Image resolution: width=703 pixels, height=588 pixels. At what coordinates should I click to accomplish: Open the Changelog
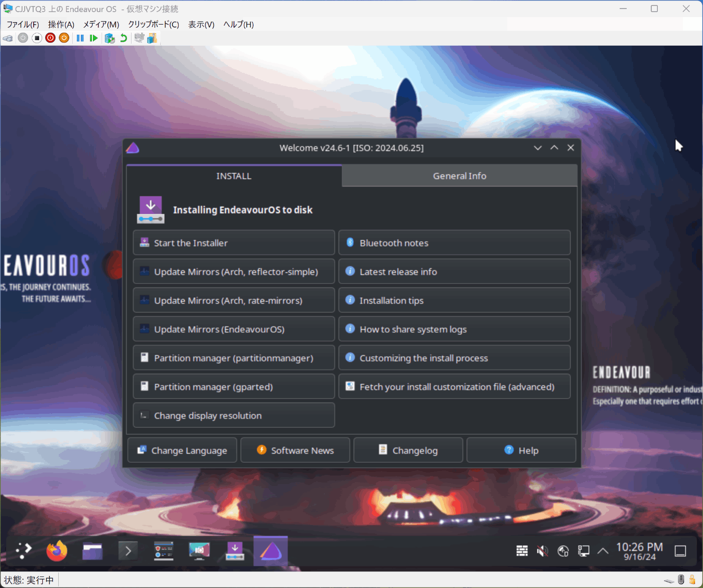pyautogui.click(x=408, y=450)
